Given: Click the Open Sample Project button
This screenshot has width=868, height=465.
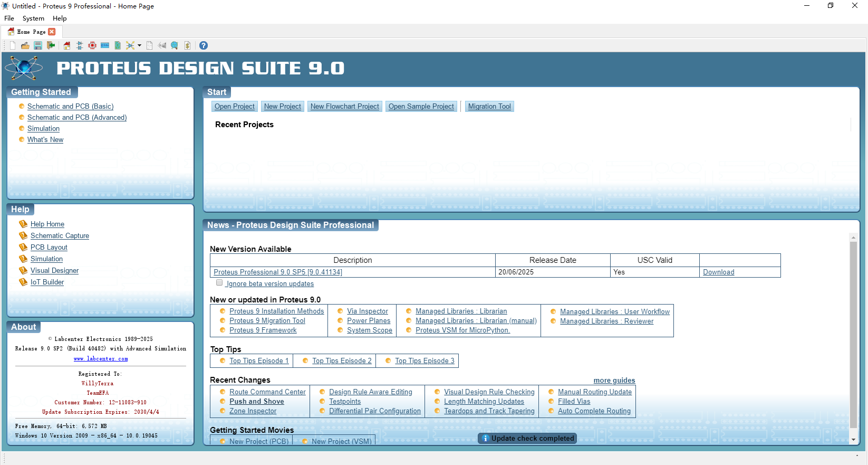Looking at the screenshot, I should point(421,107).
